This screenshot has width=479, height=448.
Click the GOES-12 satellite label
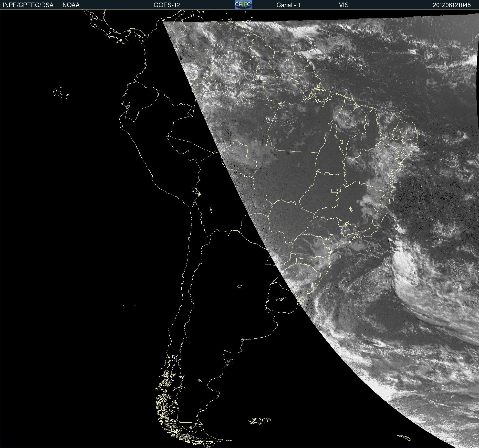click(x=167, y=5)
